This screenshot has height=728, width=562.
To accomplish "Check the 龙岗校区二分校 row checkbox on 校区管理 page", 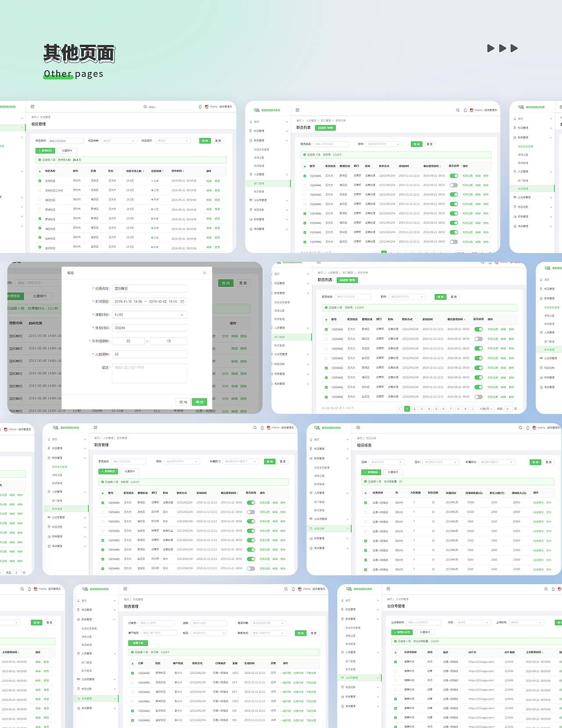I will point(40,190).
